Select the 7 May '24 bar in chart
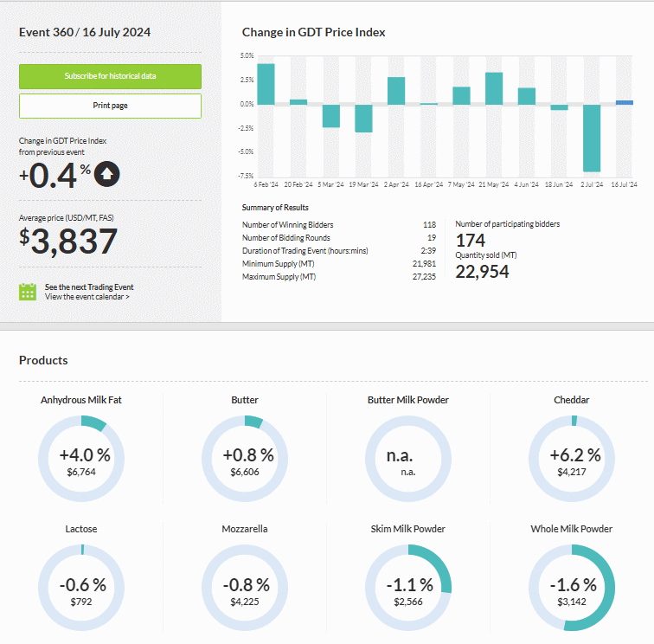 click(461, 95)
